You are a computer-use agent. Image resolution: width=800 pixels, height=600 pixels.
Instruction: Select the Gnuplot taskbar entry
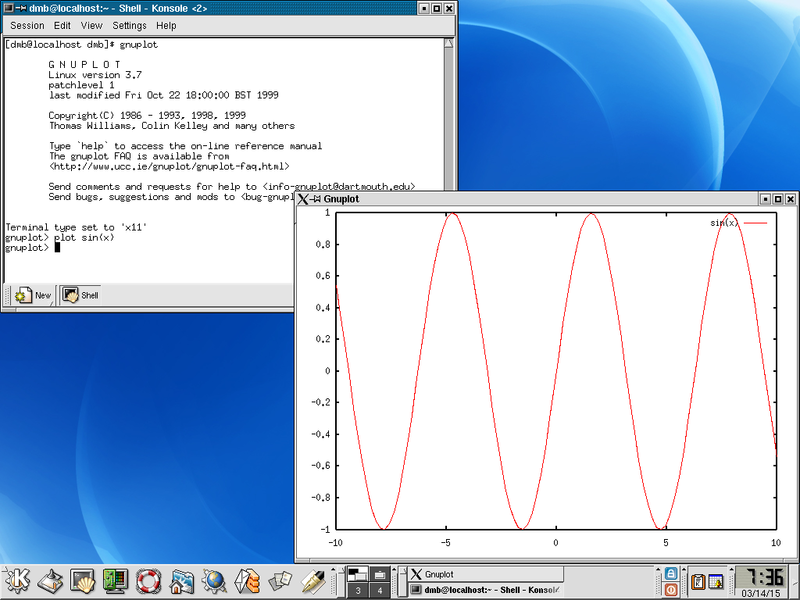coord(485,574)
